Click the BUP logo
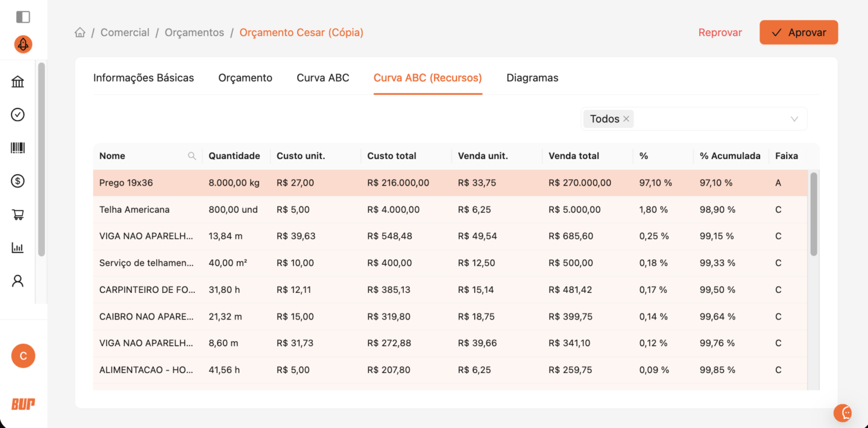The height and width of the screenshot is (428, 868). 23,404
